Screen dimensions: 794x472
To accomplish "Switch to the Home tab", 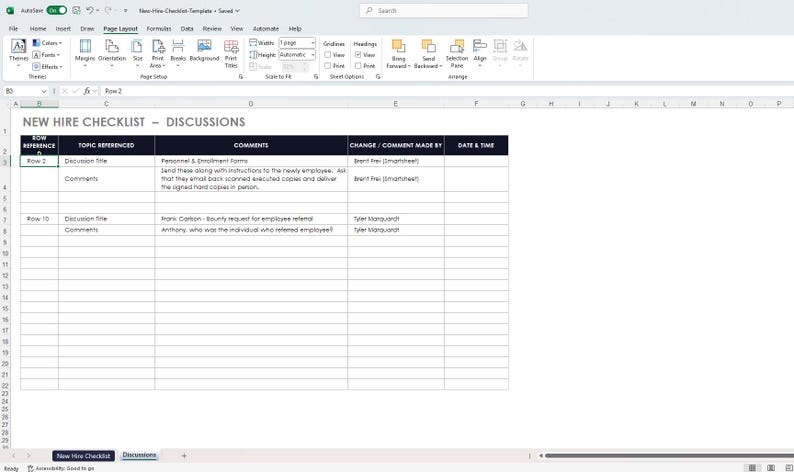I will tap(38, 29).
